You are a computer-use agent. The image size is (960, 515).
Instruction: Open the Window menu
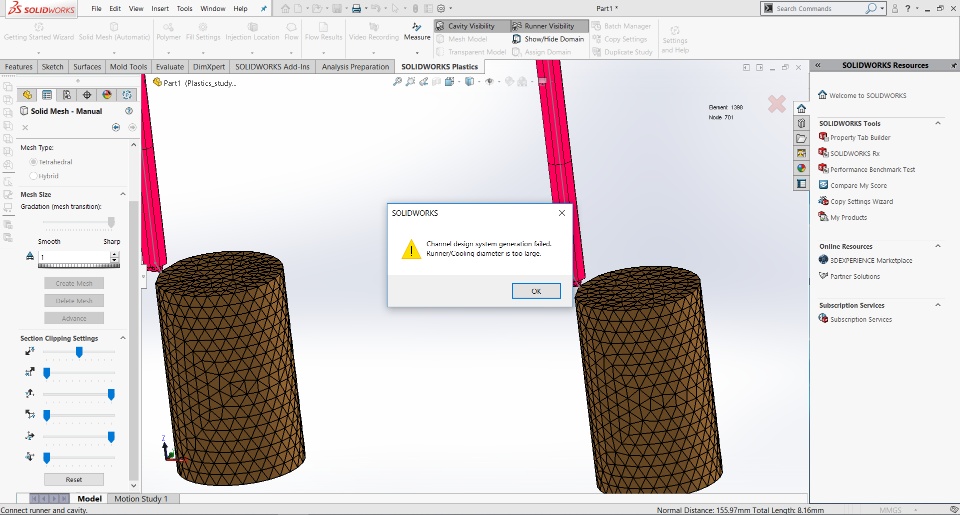click(212, 9)
